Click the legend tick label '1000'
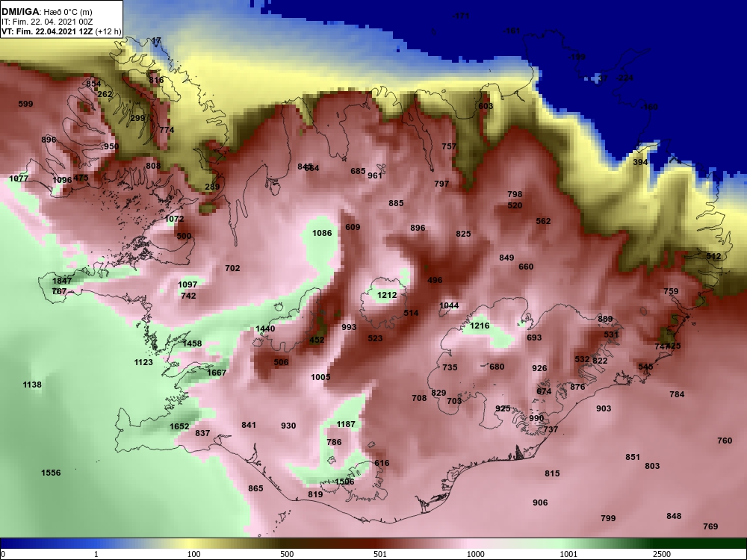747x560 pixels. coord(475,554)
